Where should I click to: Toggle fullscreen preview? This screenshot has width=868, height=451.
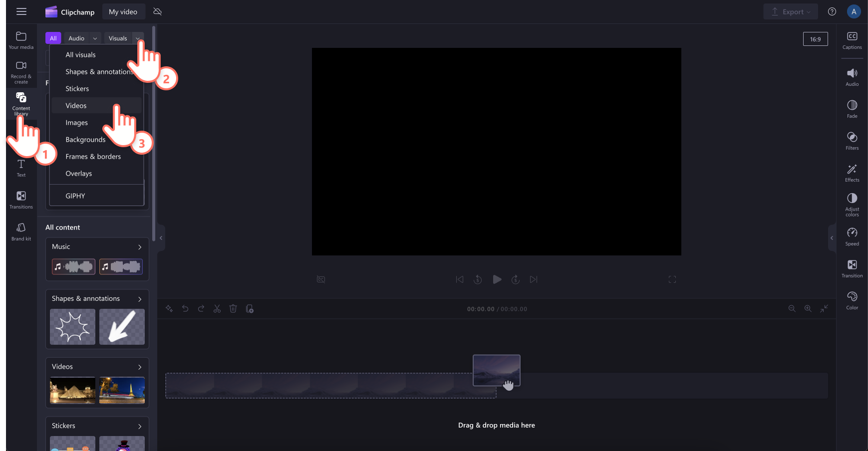coord(672,279)
